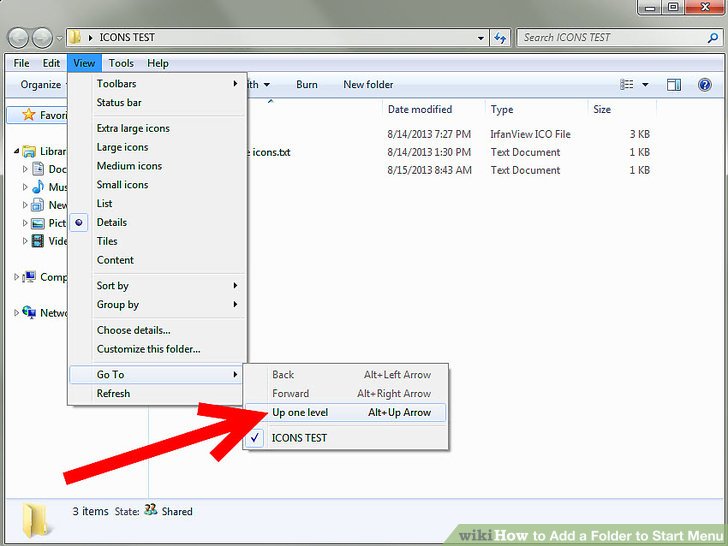Select Tiles view option

pos(157,241)
